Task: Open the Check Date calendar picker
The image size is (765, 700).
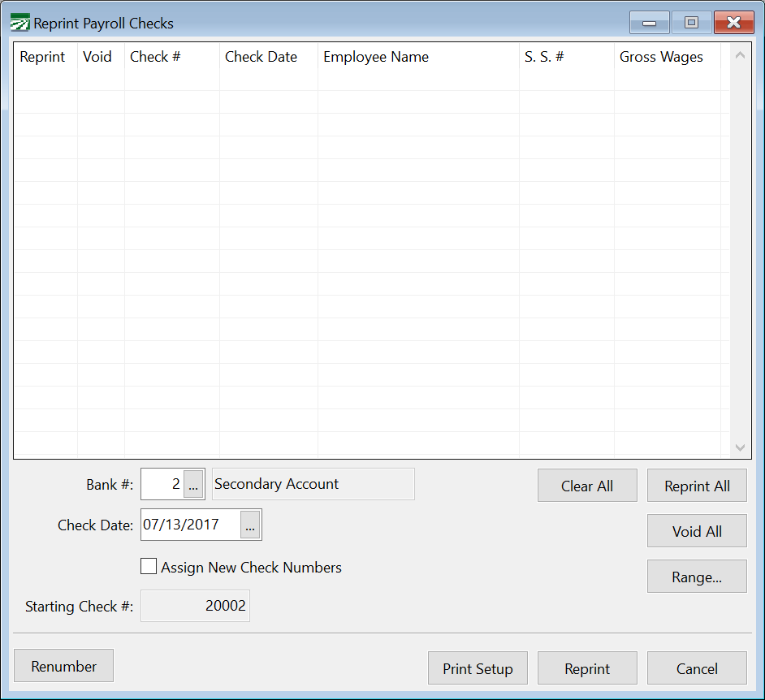Action: coord(252,525)
